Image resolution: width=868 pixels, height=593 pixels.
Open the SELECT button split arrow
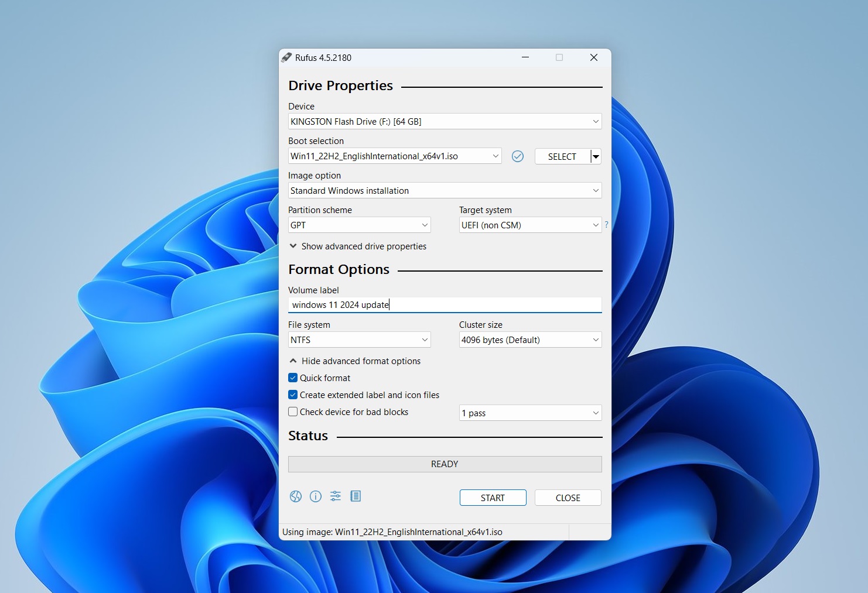click(596, 156)
